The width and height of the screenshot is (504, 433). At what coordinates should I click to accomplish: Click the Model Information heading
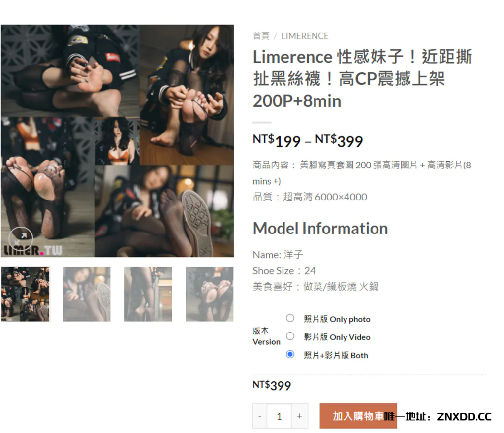coord(320,229)
